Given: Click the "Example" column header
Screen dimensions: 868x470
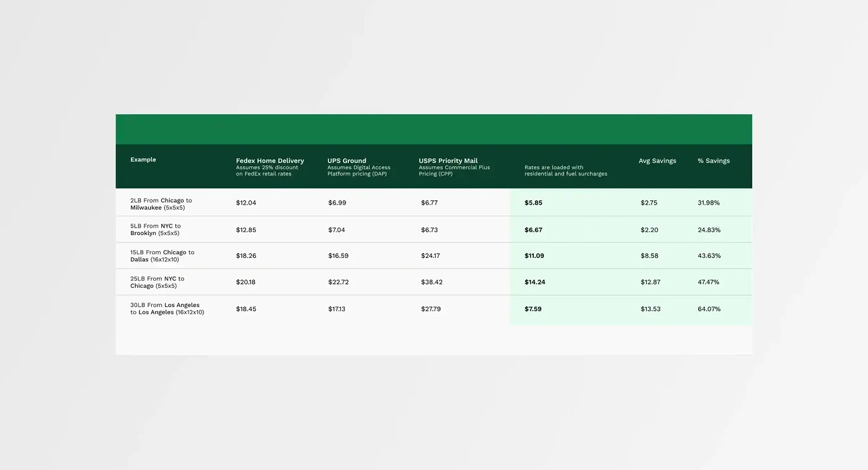Looking at the screenshot, I should [143, 160].
